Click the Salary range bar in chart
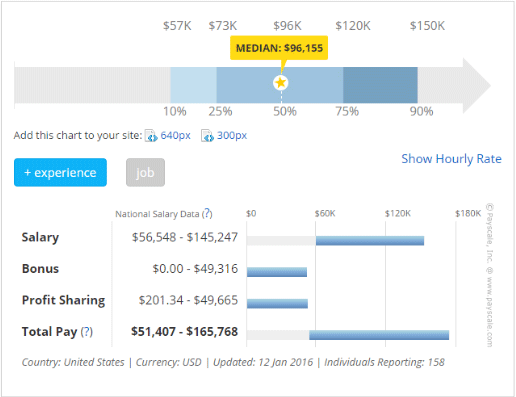This screenshot has width=516, height=397. (x=370, y=241)
